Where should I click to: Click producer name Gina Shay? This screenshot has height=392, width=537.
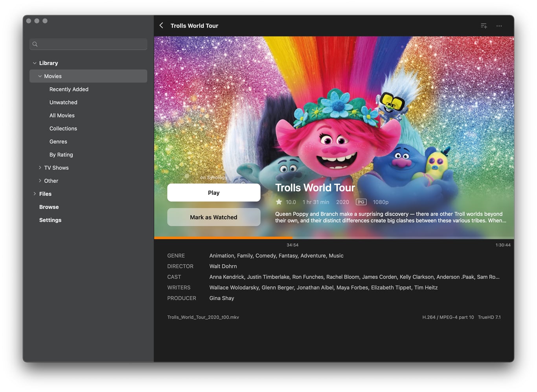click(222, 298)
